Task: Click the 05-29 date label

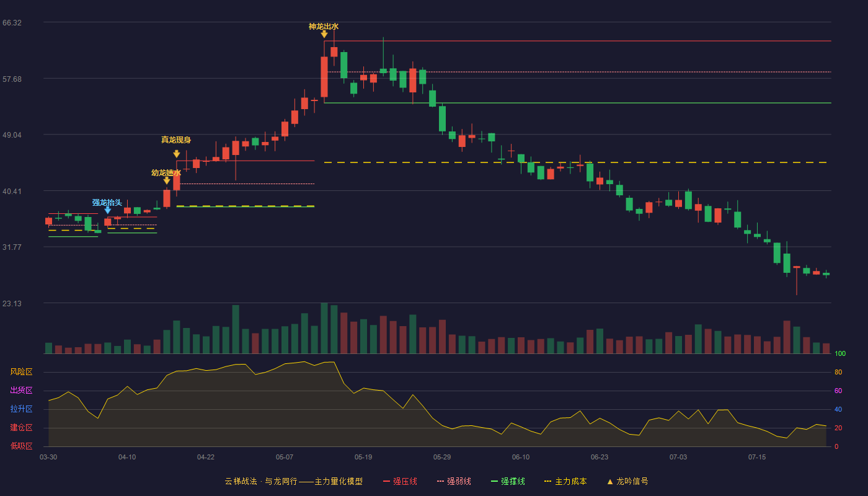Action: 442,457
